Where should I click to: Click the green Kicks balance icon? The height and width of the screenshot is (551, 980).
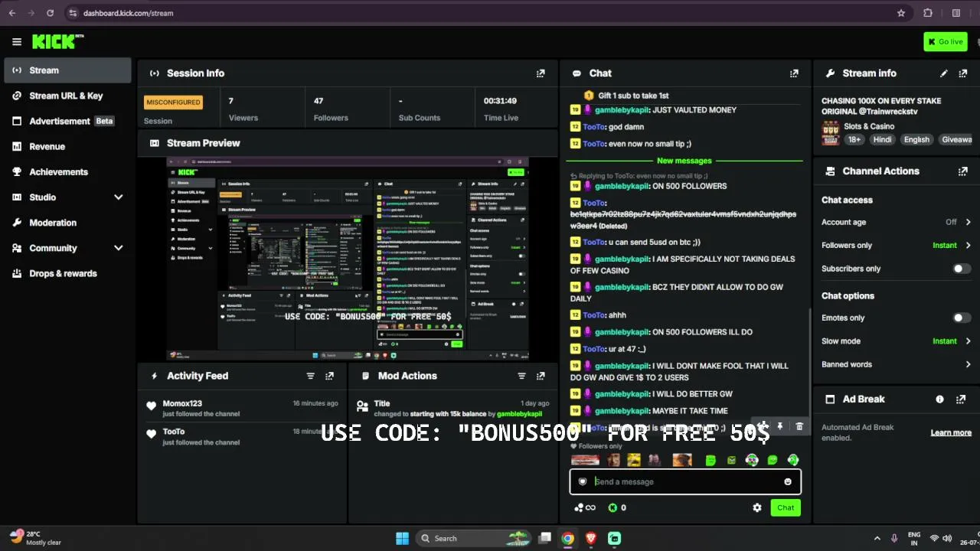coord(612,507)
